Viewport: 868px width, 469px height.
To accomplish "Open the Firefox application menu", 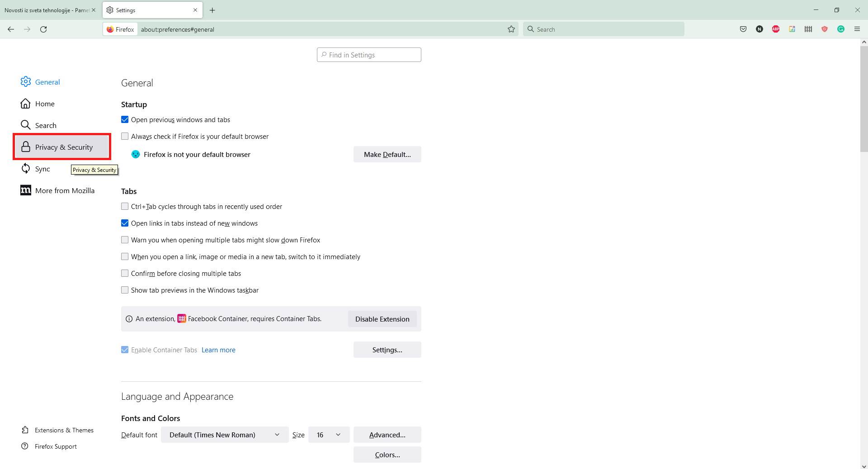I will (x=857, y=29).
